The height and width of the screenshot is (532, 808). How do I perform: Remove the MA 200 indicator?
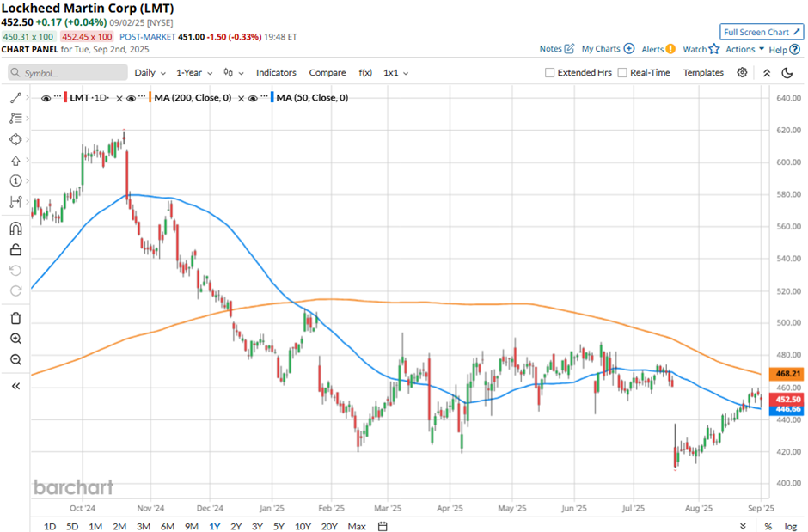pyautogui.click(x=241, y=98)
